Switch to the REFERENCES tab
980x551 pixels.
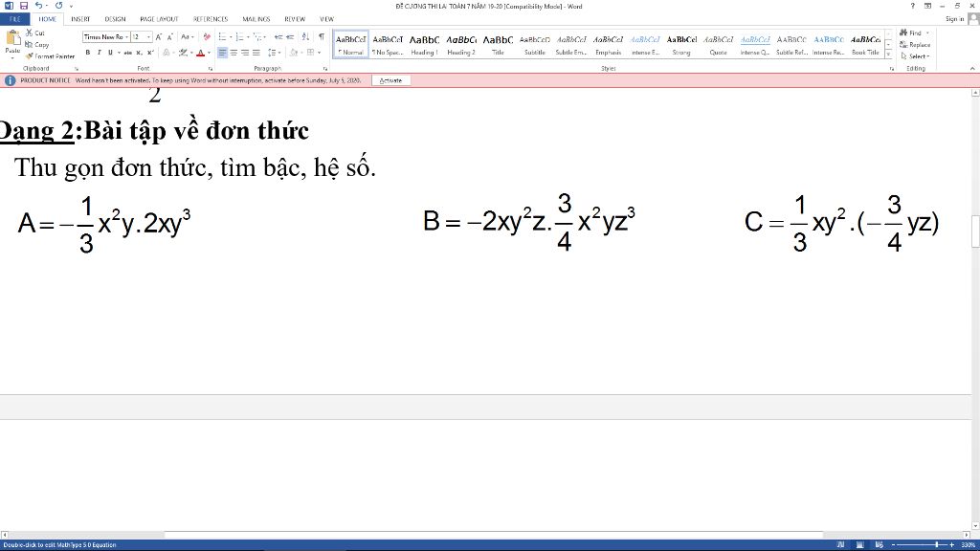tap(211, 19)
